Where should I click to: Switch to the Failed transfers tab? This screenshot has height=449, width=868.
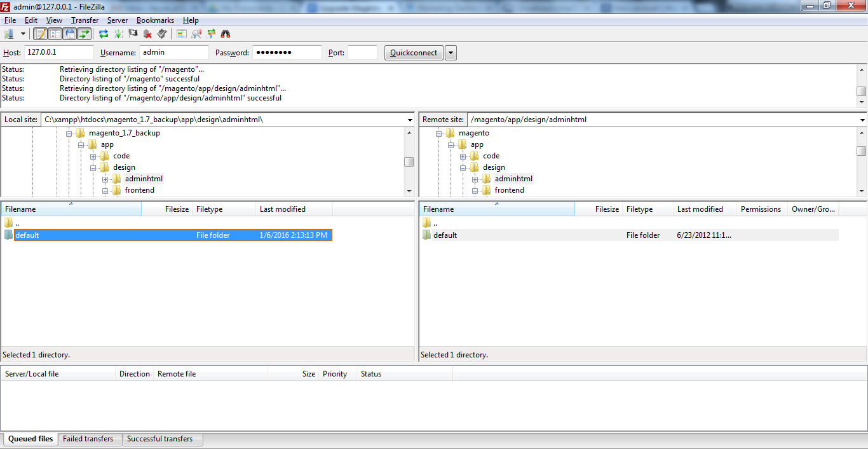pyautogui.click(x=88, y=439)
